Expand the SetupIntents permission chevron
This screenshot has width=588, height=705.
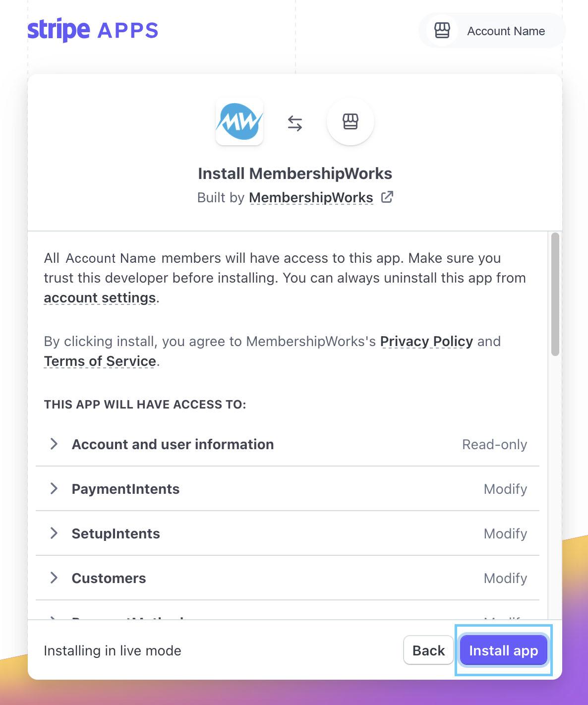tap(54, 533)
